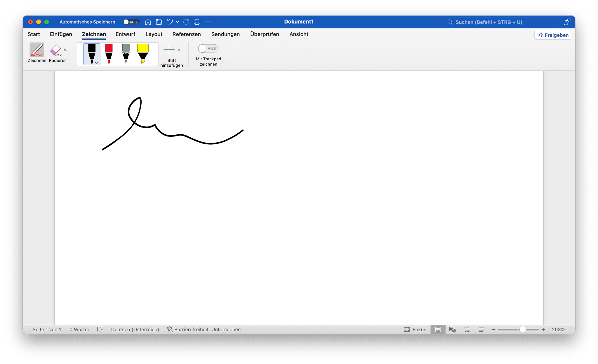
Task: Enable Mit Trackpad zeichnen toggle
Action: 208,48
